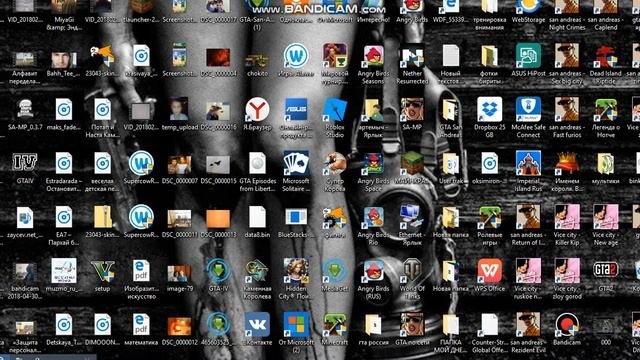
Task: Select the Ролевые игры shortcut
Action: pyautogui.click(x=489, y=217)
